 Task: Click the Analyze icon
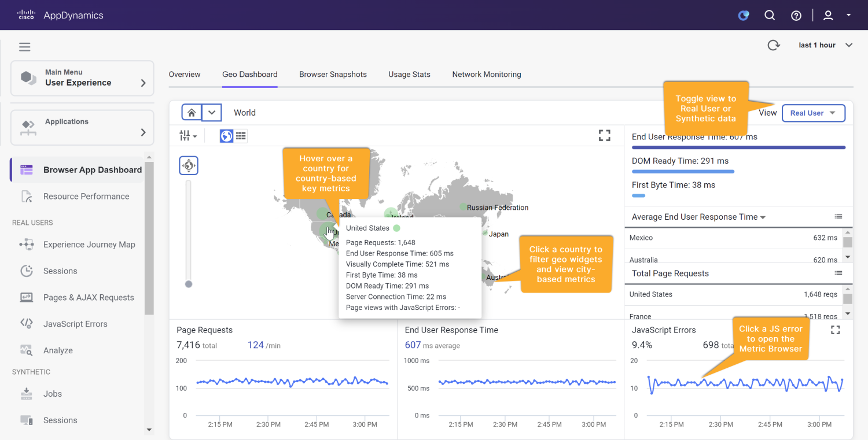pyautogui.click(x=27, y=350)
